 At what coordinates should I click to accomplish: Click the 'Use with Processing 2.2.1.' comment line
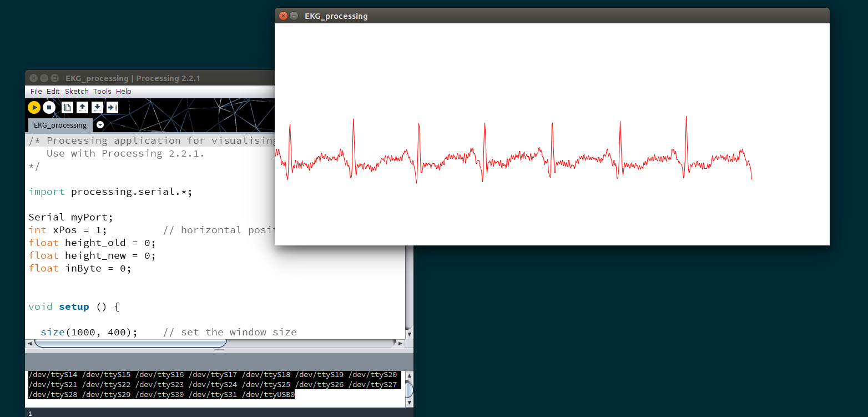coord(125,153)
